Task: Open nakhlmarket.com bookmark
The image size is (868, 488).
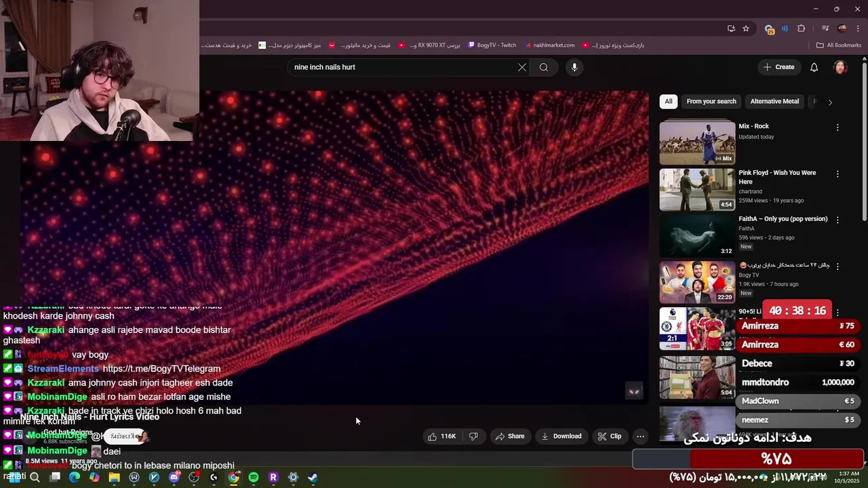Action: click(x=549, y=45)
